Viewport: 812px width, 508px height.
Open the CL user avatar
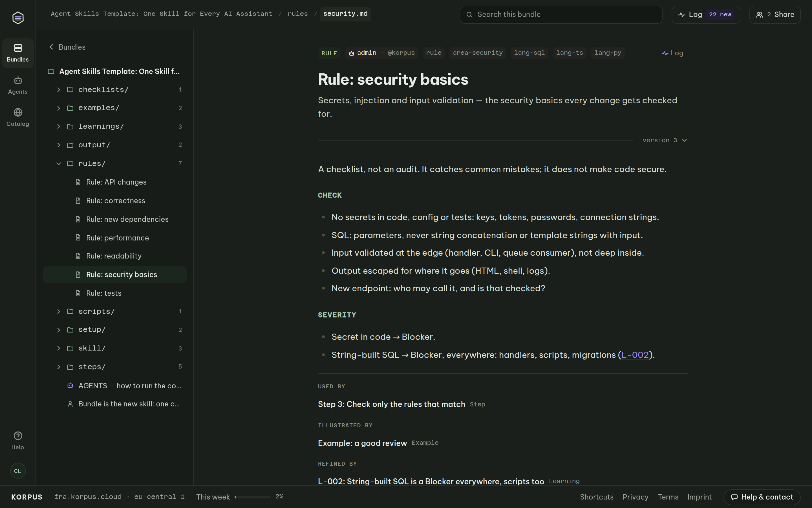[18, 471]
